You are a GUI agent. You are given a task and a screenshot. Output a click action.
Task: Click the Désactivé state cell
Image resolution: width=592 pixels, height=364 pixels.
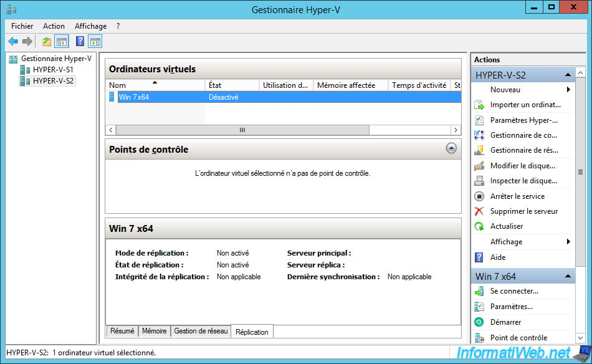click(224, 97)
